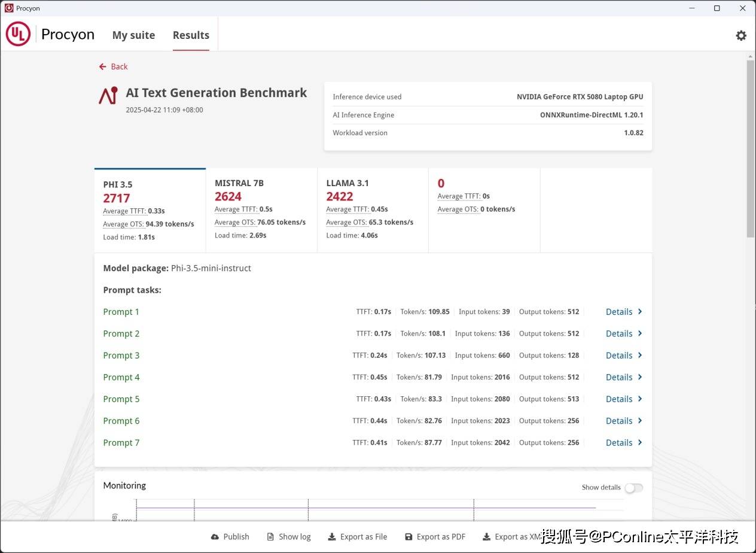Expand details chevron for Prompt 7
The height and width of the screenshot is (553, 756).
point(640,443)
